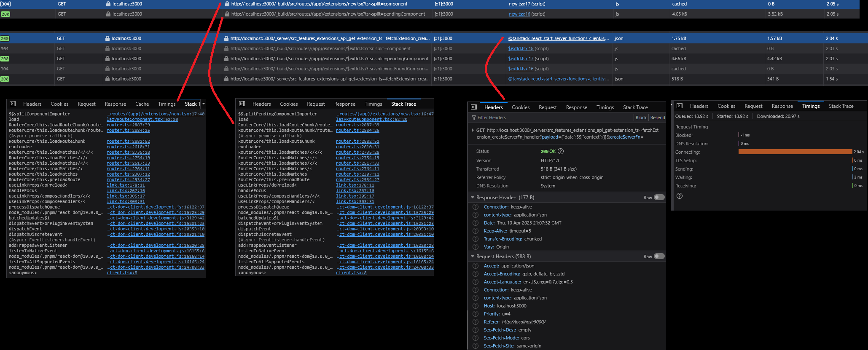Toggle network list icon in Timings details panel
Image resolution: width=868 pixels, height=350 pixels.
pos(680,106)
